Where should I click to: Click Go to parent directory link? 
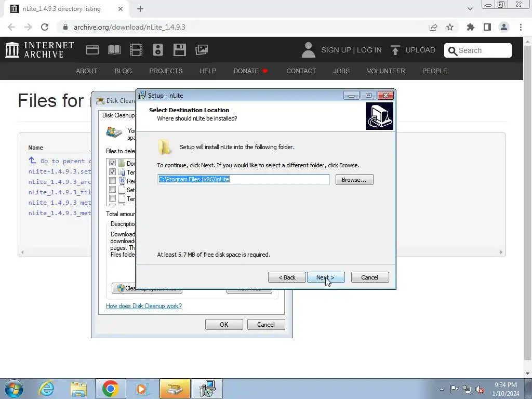tap(60, 161)
